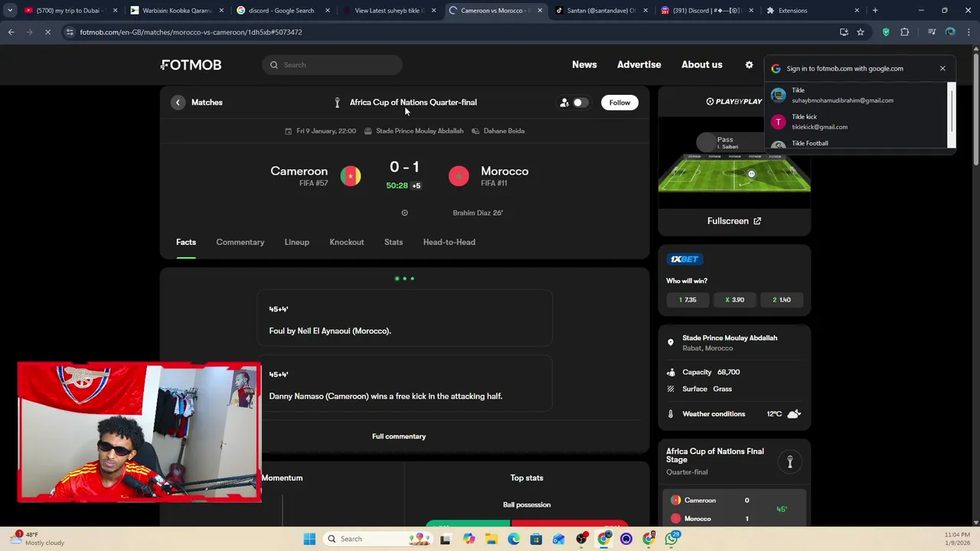Click the 1XBET sponsor logo
This screenshot has width=980, height=551.
point(684,259)
